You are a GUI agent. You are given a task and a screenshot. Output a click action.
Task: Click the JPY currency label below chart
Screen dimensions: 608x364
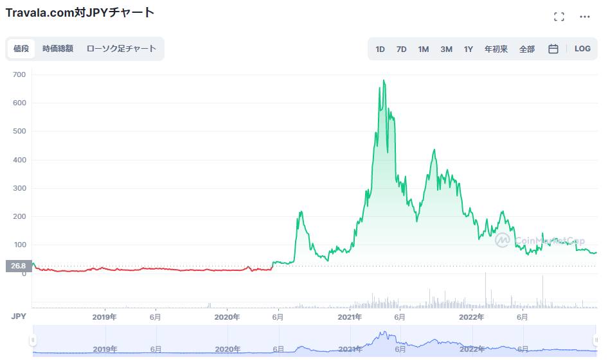click(x=19, y=316)
